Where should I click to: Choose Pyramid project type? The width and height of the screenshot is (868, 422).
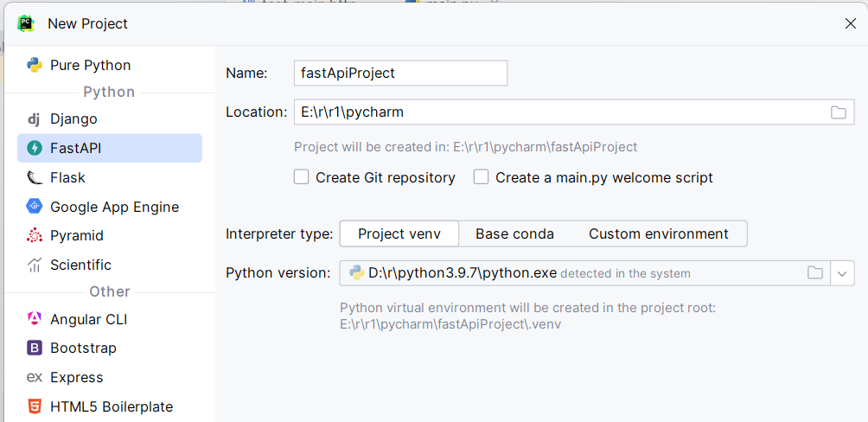(x=110, y=236)
